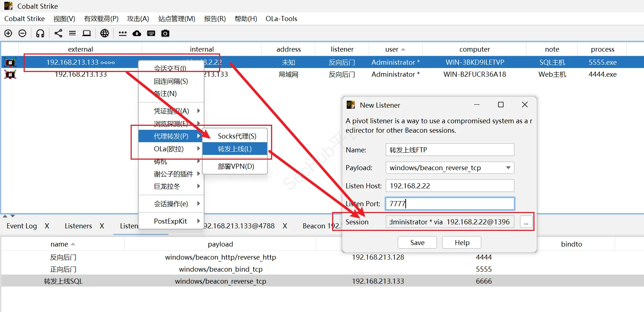
Task: Open the 攻击(A) menu
Action: (x=138, y=19)
